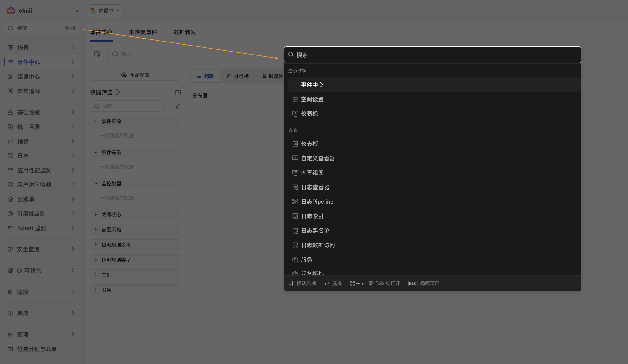Click the sidebar 搜索 field with ⌘+K
This screenshot has height=364, width=628.
42,28
